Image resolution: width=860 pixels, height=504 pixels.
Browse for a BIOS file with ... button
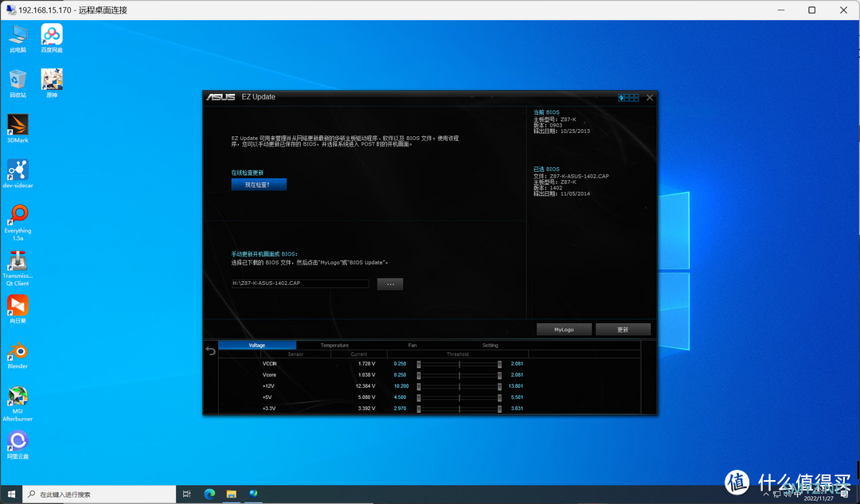click(x=390, y=284)
